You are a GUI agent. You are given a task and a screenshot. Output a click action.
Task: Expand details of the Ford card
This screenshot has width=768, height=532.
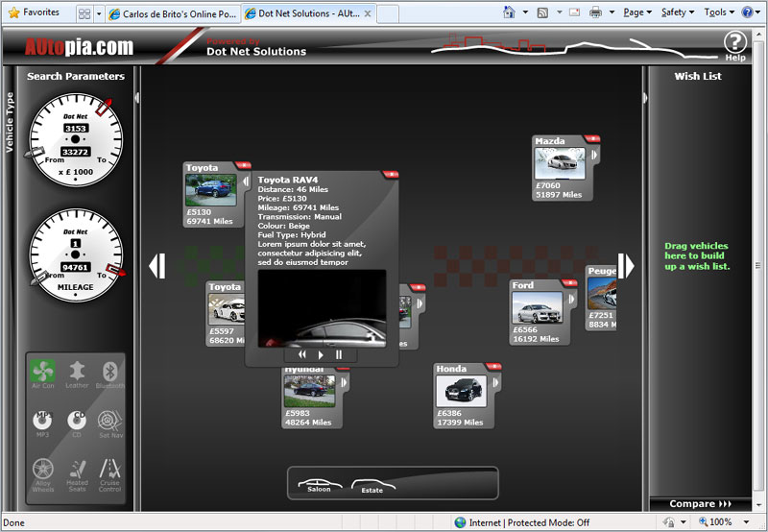570,299
